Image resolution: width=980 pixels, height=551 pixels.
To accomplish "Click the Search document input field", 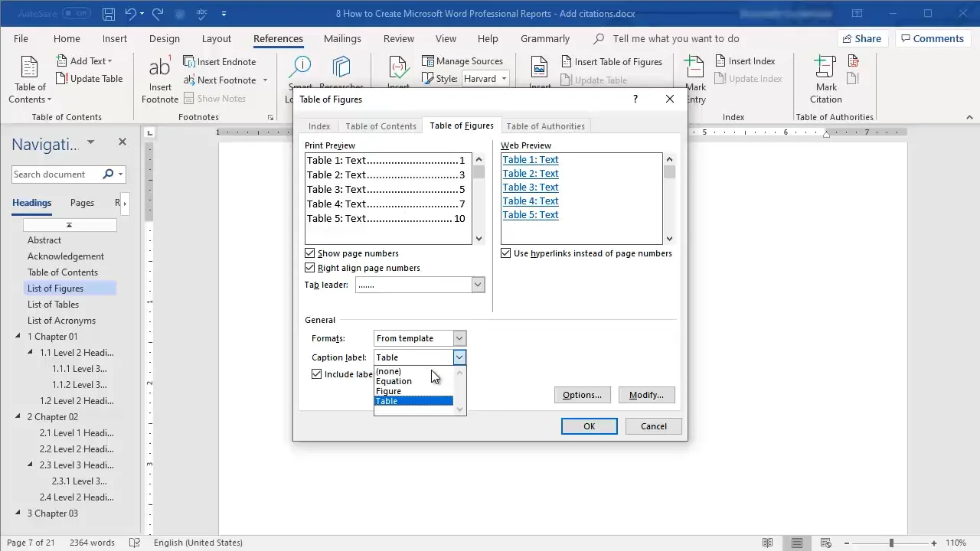I will coord(57,174).
